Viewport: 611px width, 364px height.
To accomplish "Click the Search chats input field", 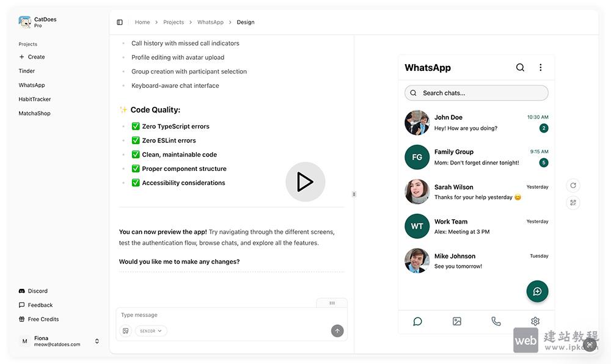I will (477, 93).
